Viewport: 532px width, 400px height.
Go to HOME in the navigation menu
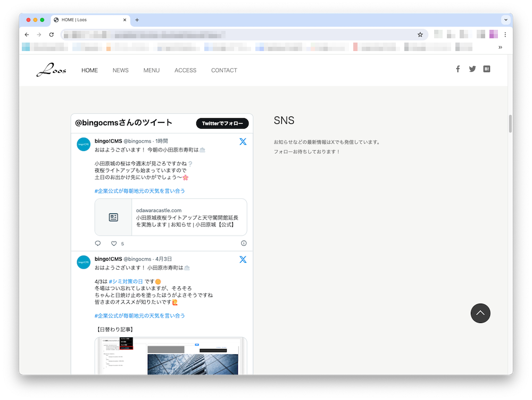(x=89, y=70)
